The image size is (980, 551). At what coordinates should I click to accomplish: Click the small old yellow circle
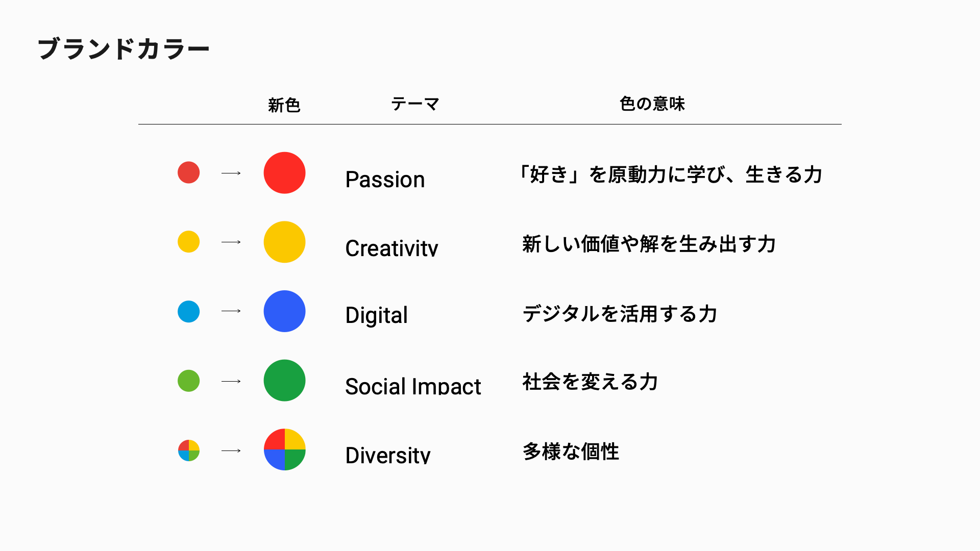[x=188, y=242]
